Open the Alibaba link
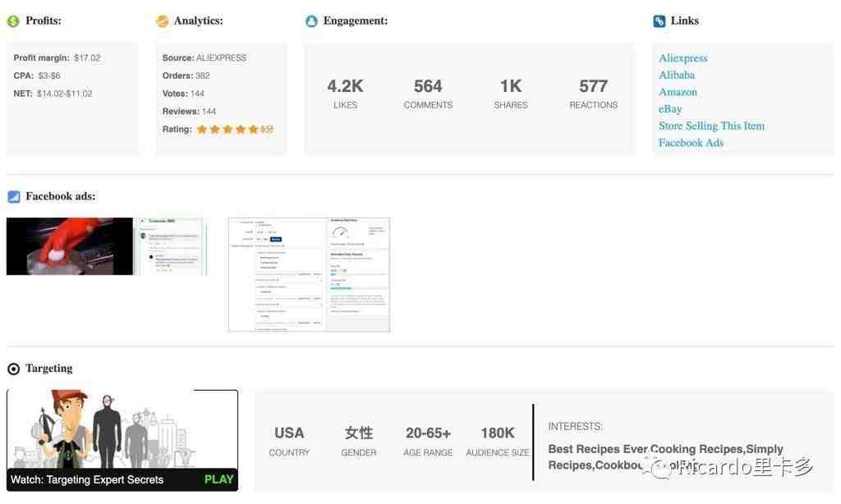Screen dimensions: 841x504 677,75
